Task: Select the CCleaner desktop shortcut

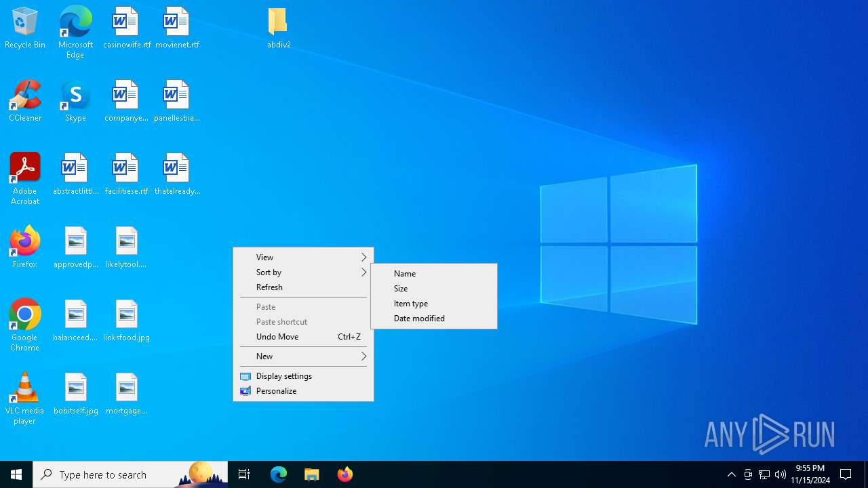Action: pyautogui.click(x=25, y=101)
